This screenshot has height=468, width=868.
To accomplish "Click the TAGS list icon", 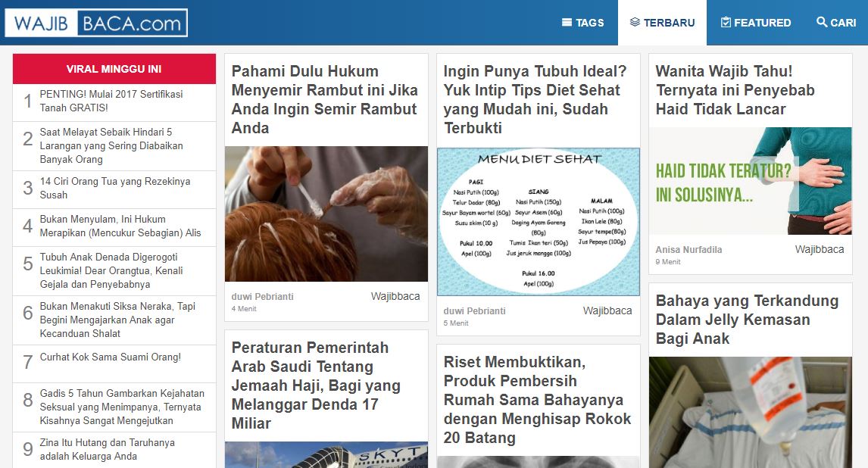I will pos(567,23).
